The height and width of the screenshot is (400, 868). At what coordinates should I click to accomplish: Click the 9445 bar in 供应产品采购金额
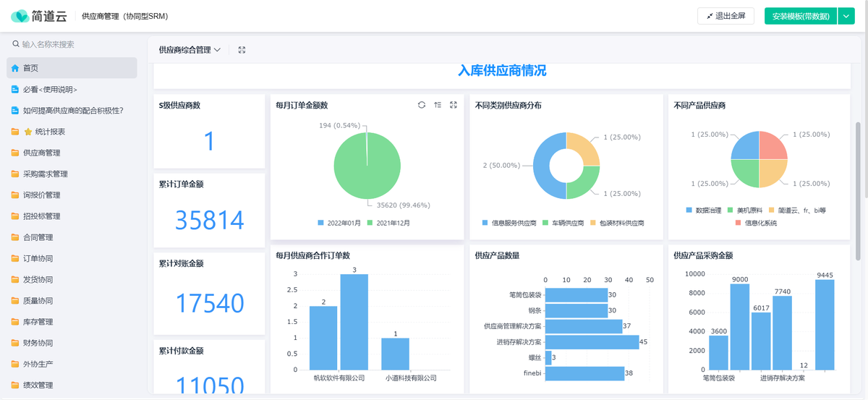coord(825,325)
